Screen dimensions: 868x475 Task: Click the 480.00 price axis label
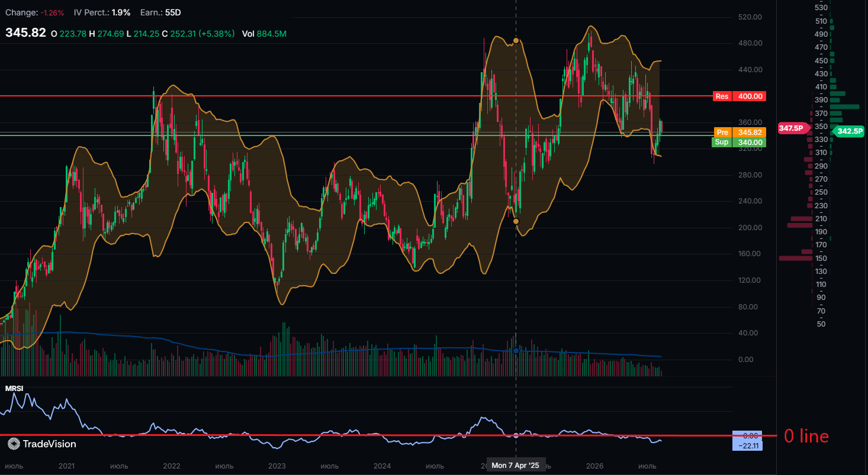pos(749,43)
